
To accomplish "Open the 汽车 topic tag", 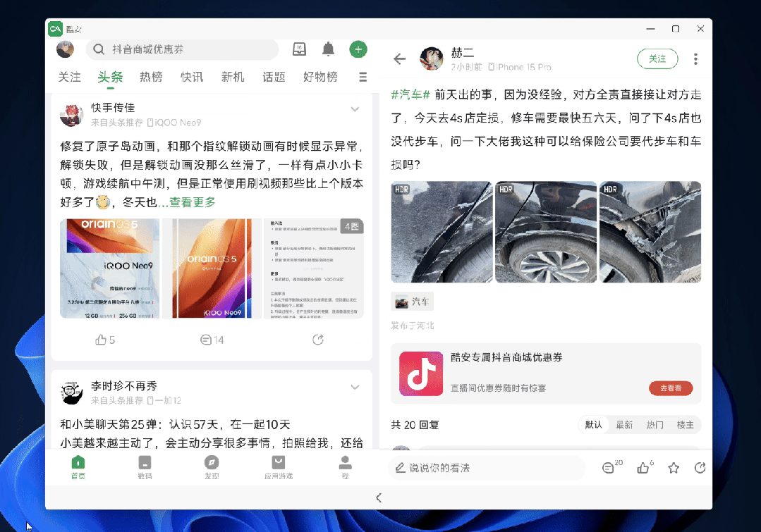I will coord(412,302).
